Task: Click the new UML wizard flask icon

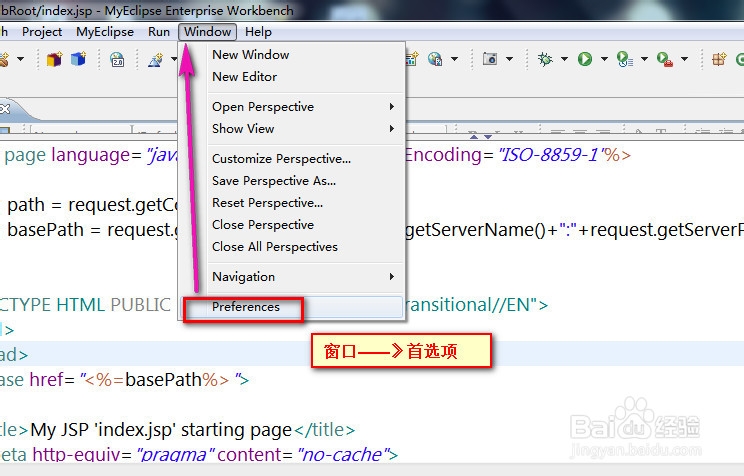Action: pyautogui.click(x=156, y=59)
